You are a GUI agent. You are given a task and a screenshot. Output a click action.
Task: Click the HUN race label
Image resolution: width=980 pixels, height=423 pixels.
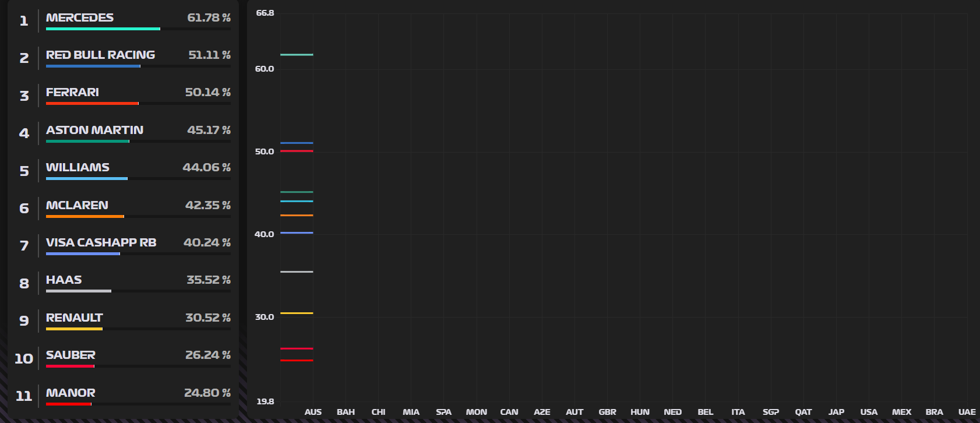click(x=640, y=412)
